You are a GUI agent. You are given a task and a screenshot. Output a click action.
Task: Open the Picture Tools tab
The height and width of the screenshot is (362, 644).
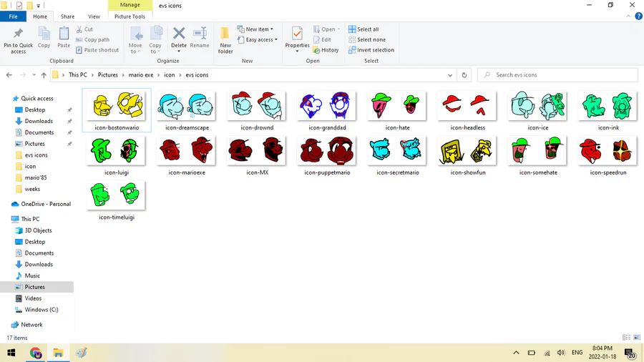(x=130, y=16)
